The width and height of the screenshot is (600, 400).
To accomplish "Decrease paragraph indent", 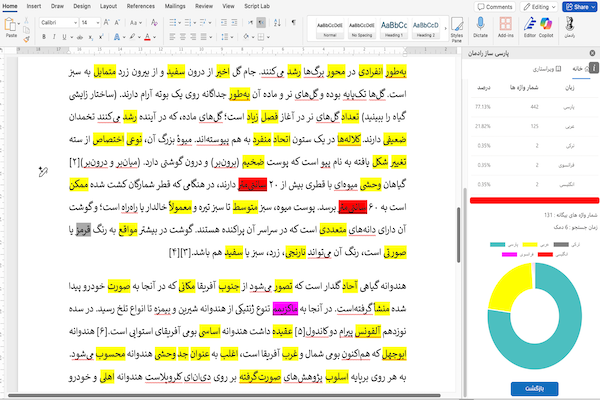I will point(224,23).
